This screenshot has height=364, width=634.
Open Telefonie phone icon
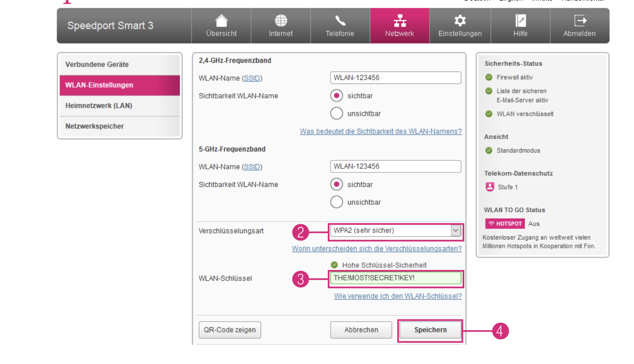tap(340, 21)
